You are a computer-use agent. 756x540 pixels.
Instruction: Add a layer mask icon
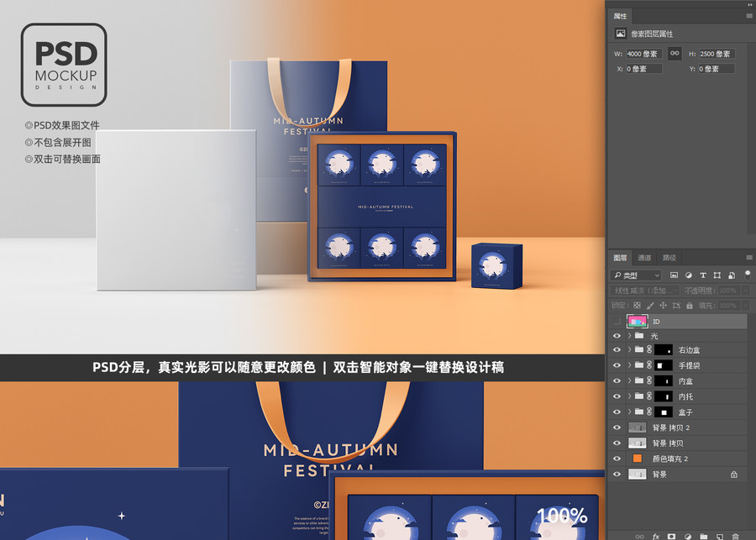(671, 536)
